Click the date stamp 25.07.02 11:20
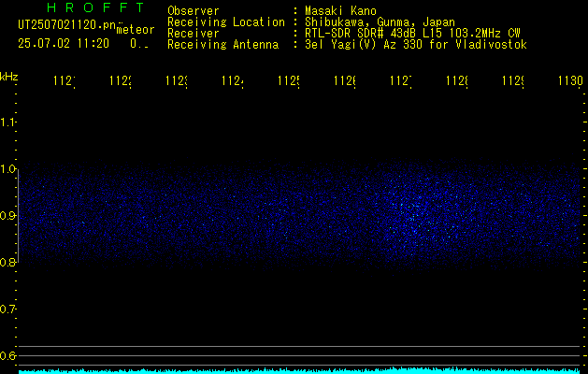 coord(64,44)
